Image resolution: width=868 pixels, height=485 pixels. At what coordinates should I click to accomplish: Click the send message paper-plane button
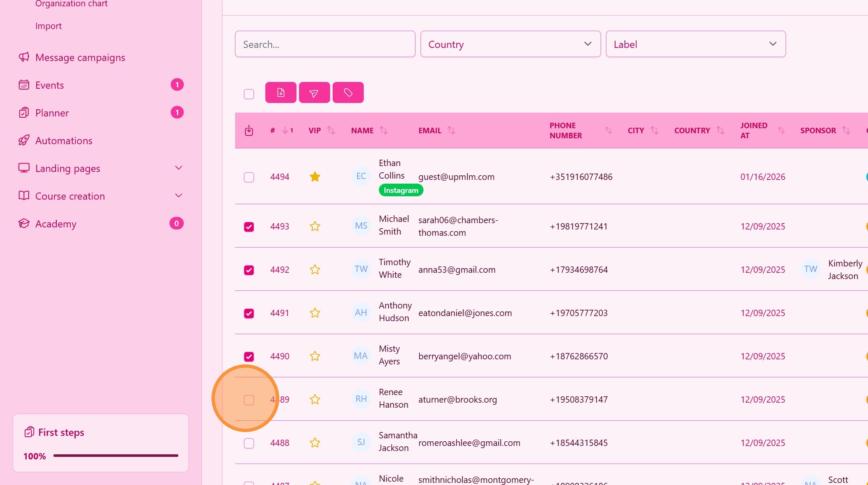click(x=314, y=92)
